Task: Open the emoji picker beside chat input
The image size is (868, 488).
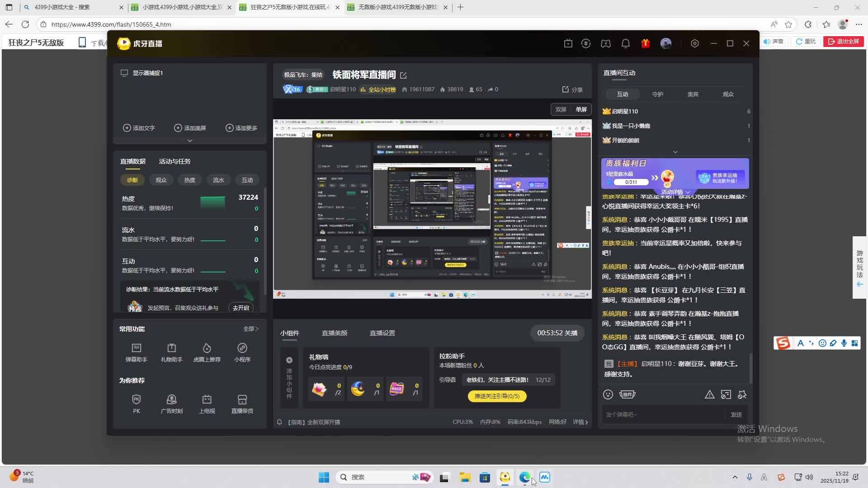Action: pos(608,394)
